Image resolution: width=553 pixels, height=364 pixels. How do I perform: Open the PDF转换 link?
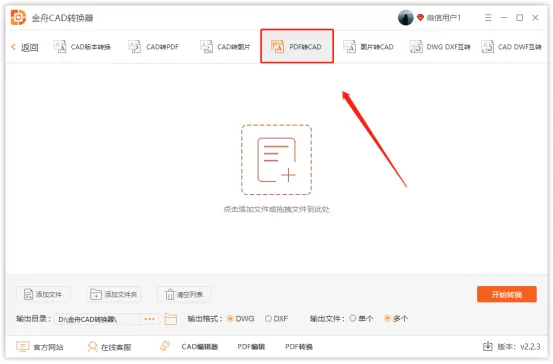pyautogui.click(x=299, y=347)
